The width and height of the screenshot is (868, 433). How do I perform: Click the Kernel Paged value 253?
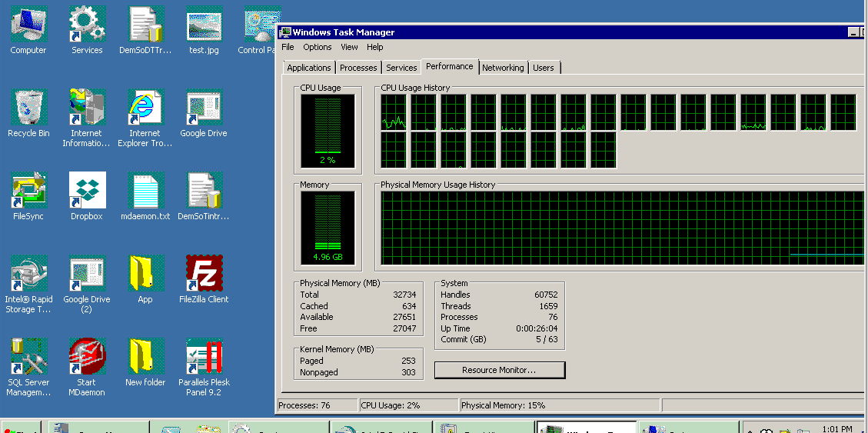[x=408, y=361]
